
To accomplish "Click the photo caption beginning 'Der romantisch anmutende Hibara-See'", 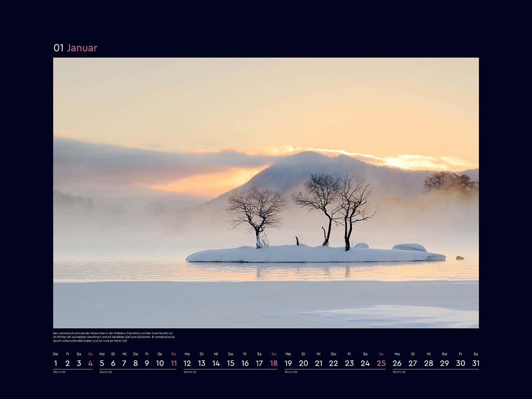I will tap(113, 337).
